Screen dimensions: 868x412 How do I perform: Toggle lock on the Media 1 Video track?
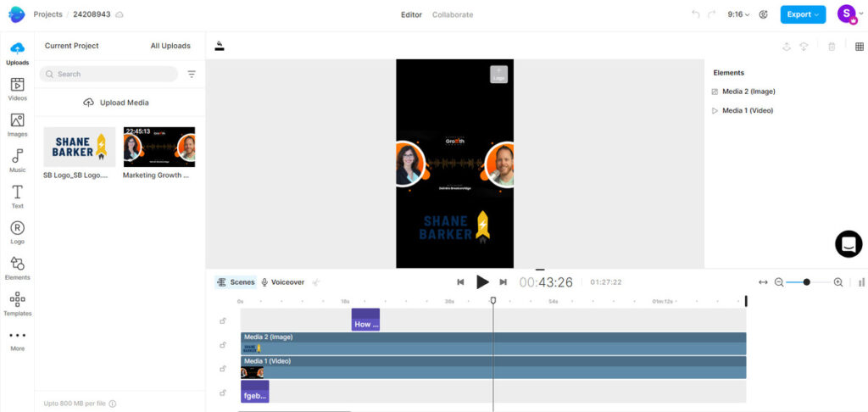(223, 368)
